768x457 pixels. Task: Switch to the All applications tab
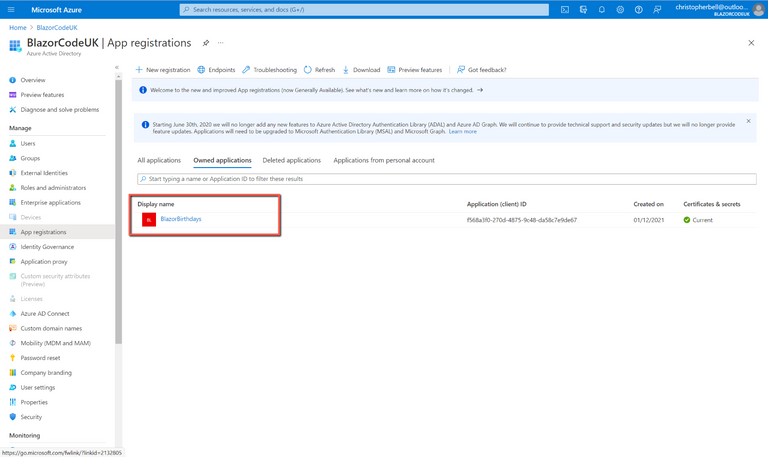(159, 160)
